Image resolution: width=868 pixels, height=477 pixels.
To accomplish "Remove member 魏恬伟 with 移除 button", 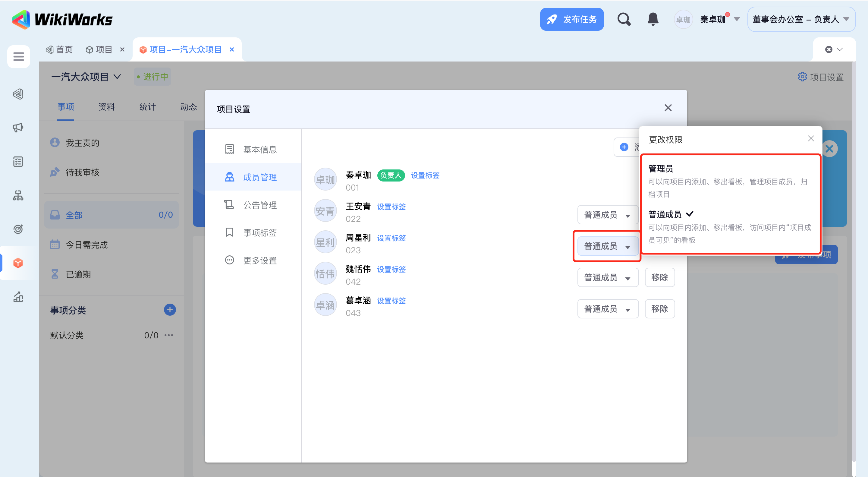I will 659,277.
